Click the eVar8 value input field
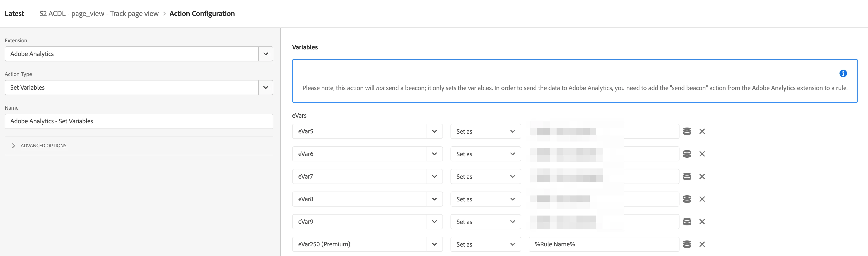Image resolution: width=868 pixels, height=256 pixels. pos(640,199)
